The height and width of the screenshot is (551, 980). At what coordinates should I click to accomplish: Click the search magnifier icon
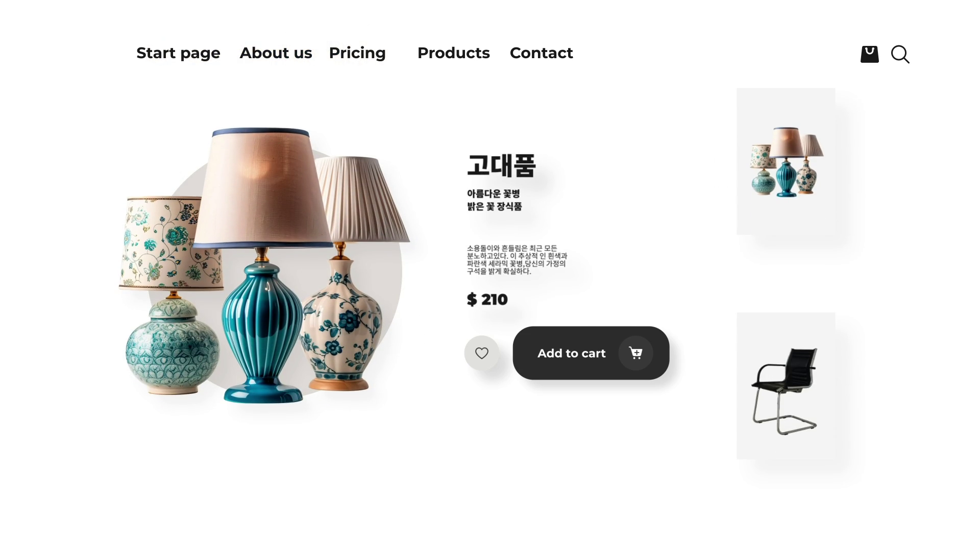coord(900,54)
